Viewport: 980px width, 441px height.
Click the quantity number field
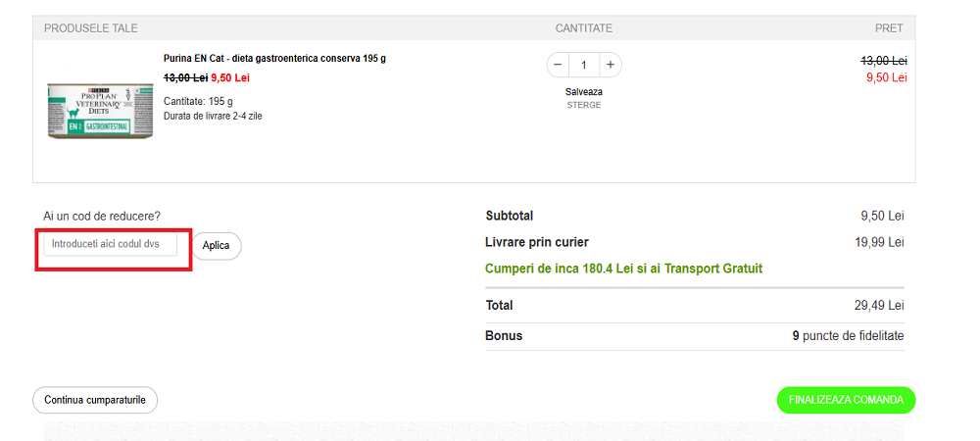[584, 65]
